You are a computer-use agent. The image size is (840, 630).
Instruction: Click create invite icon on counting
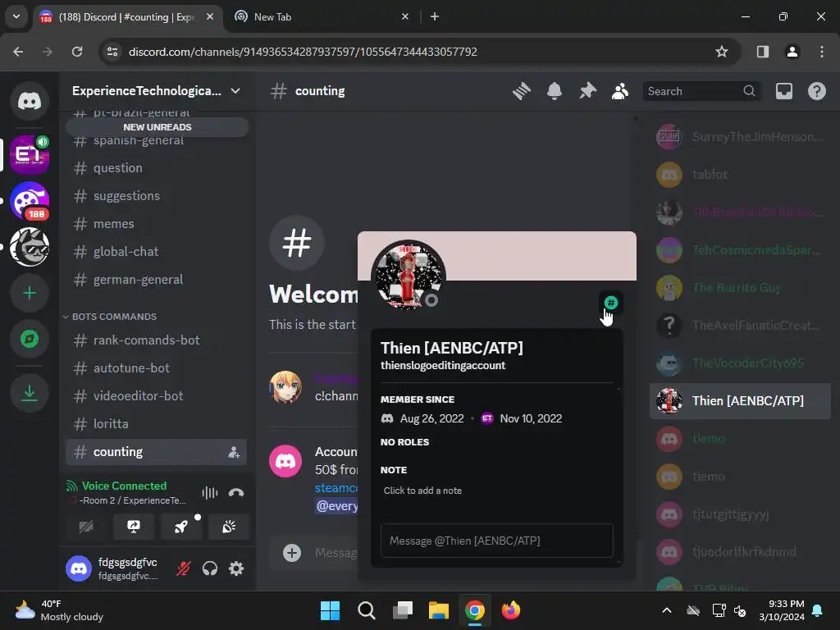click(x=234, y=452)
